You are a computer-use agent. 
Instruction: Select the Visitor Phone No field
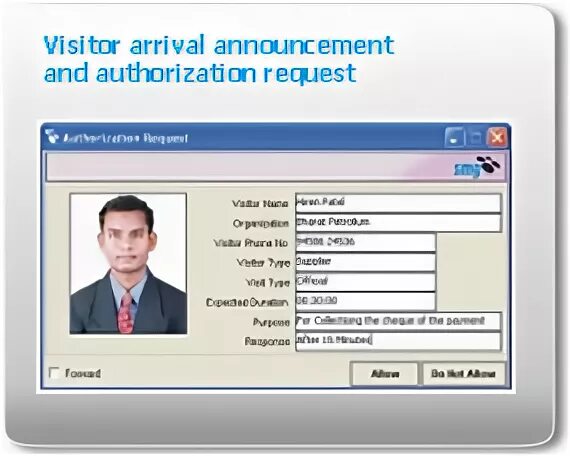click(x=365, y=242)
